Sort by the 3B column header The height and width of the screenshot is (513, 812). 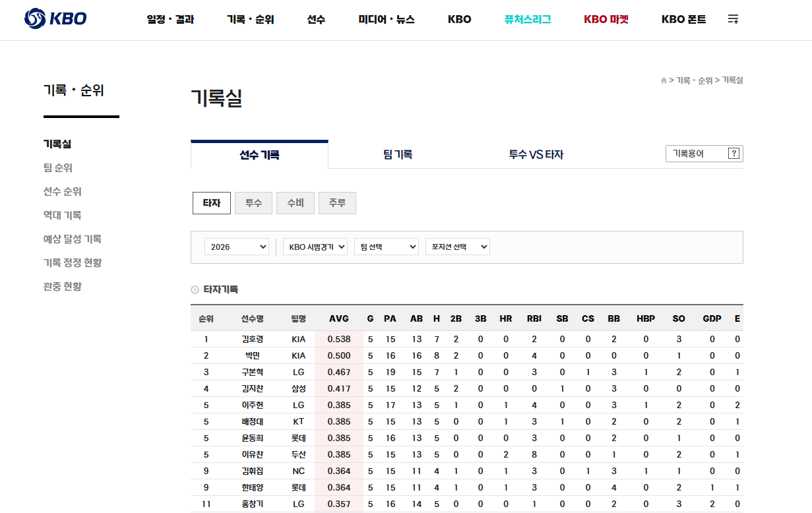pos(480,318)
